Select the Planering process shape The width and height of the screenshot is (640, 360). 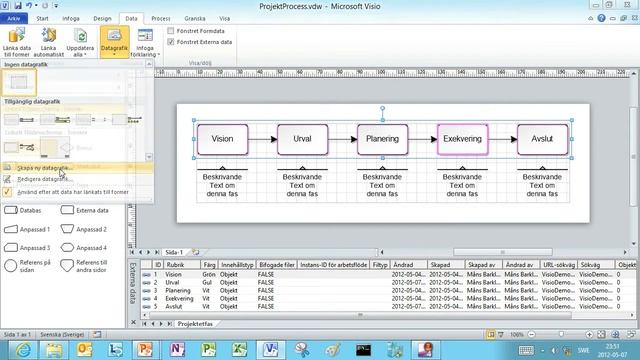tap(382, 139)
